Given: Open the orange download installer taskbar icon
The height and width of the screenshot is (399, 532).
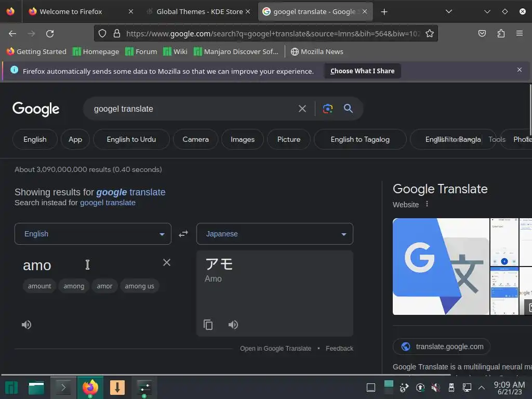Looking at the screenshot, I should click(x=117, y=388).
